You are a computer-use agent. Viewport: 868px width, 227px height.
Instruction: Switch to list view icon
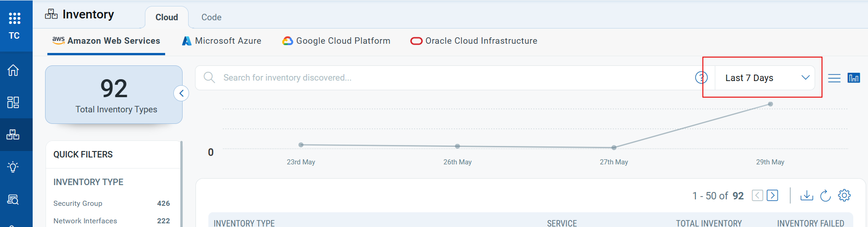coord(834,78)
